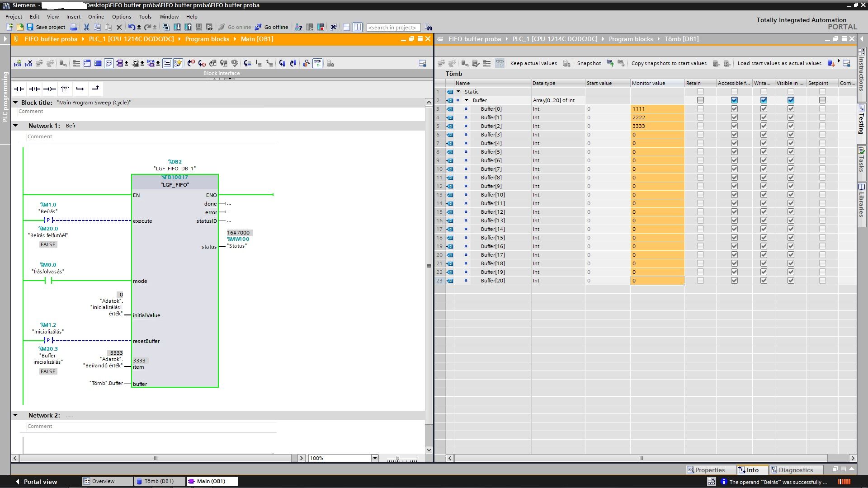
Task: Open the zoom level 100% dropdown
Action: click(374, 458)
